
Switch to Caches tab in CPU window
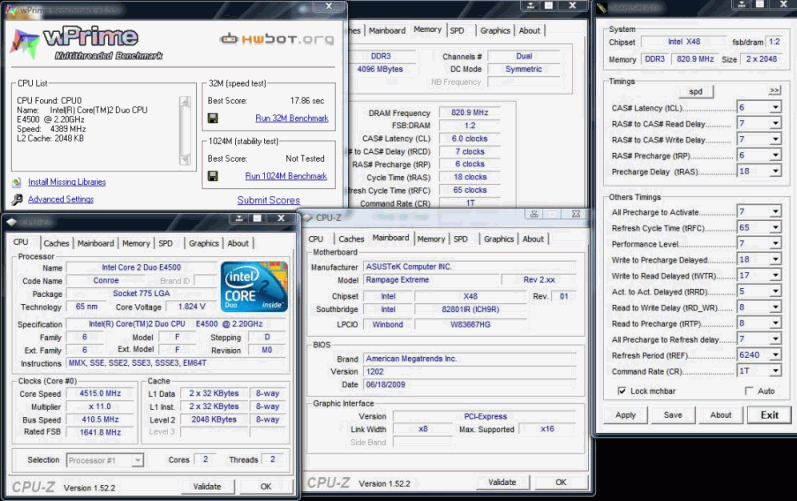pos(56,243)
